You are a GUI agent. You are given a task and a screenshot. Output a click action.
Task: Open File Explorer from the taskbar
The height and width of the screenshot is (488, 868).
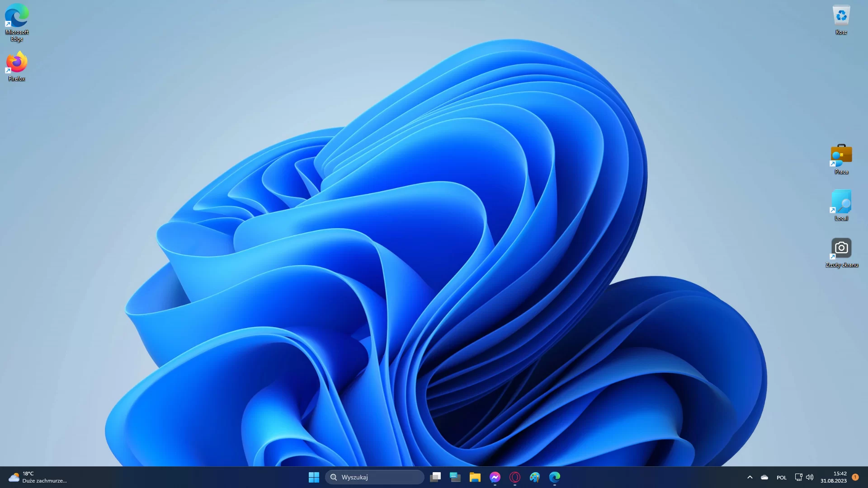coord(475,477)
